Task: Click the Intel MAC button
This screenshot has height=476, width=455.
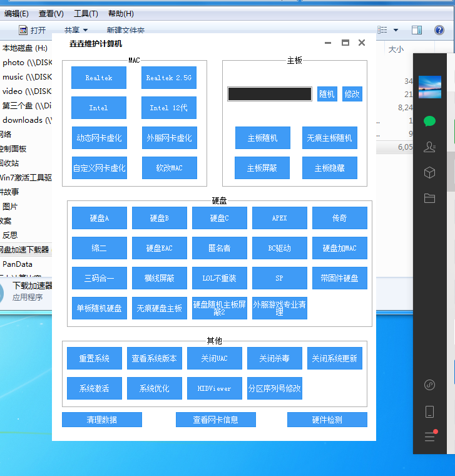Action: (99, 108)
